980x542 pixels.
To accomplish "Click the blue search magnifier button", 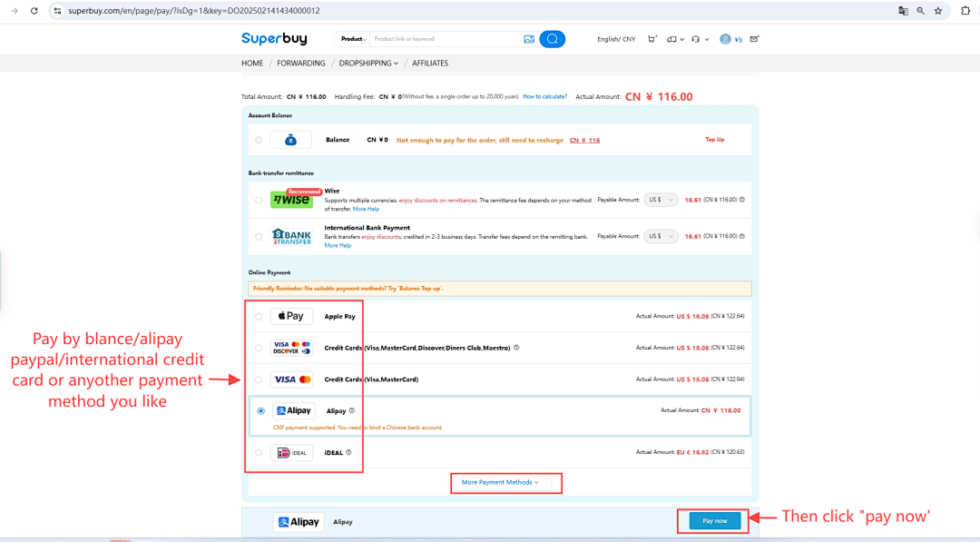I will click(x=552, y=39).
